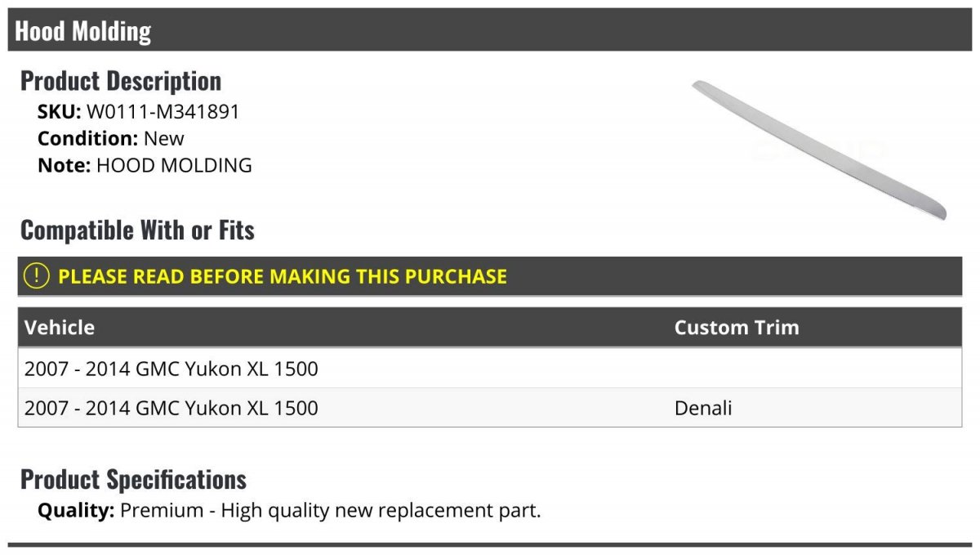
Task: Click the Vehicle column header
Action: pos(60,328)
